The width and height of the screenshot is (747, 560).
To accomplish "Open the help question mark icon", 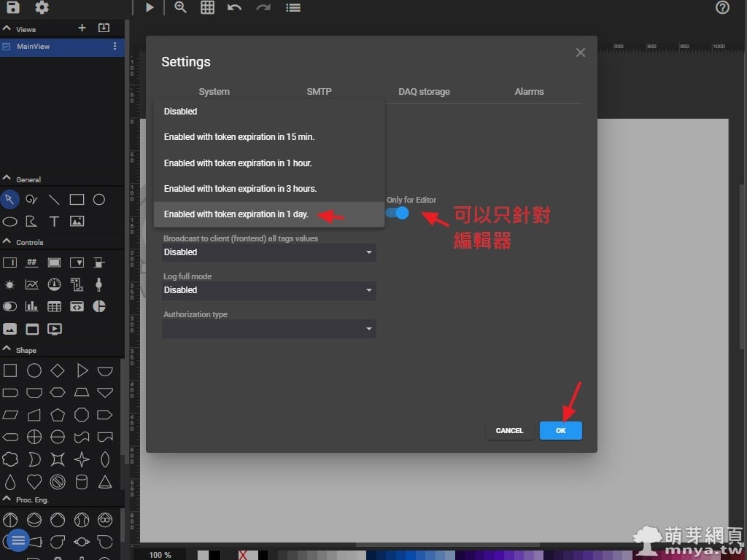I will (x=722, y=8).
